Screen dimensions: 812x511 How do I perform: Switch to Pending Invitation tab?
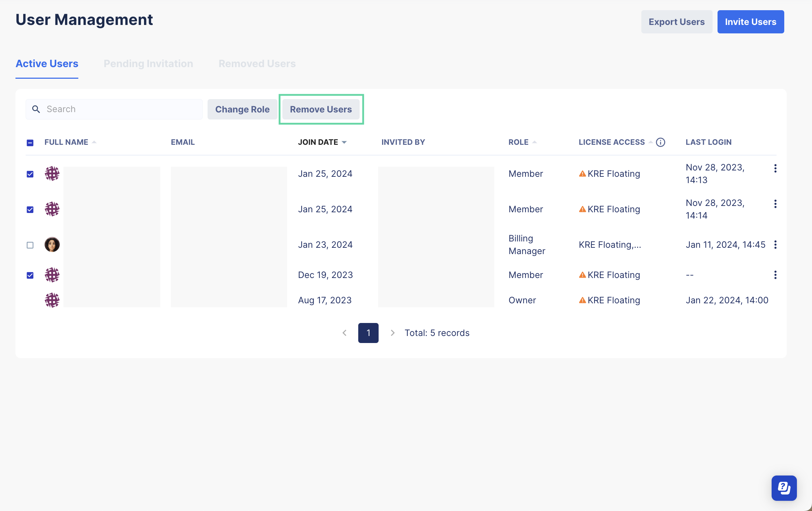pos(148,64)
